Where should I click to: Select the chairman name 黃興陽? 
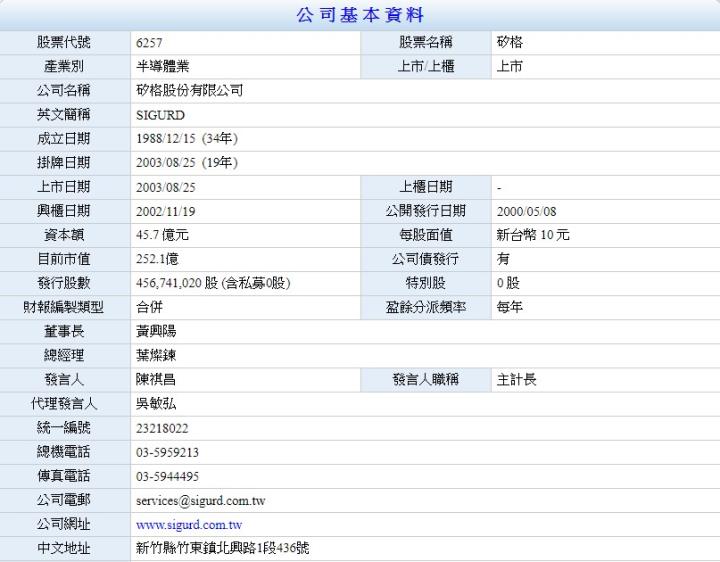pyautogui.click(x=156, y=331)
